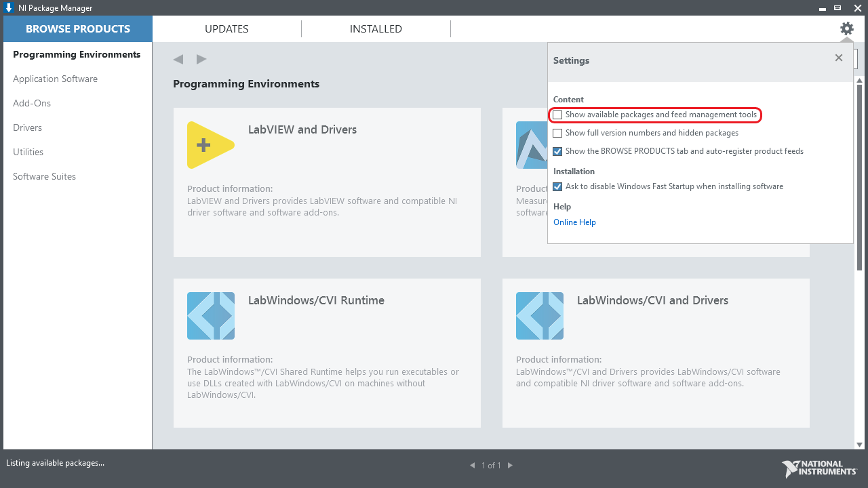The image size is (868, 488).
Task: Click the Programming Environments section heading
Action: [x=246, y=84]
